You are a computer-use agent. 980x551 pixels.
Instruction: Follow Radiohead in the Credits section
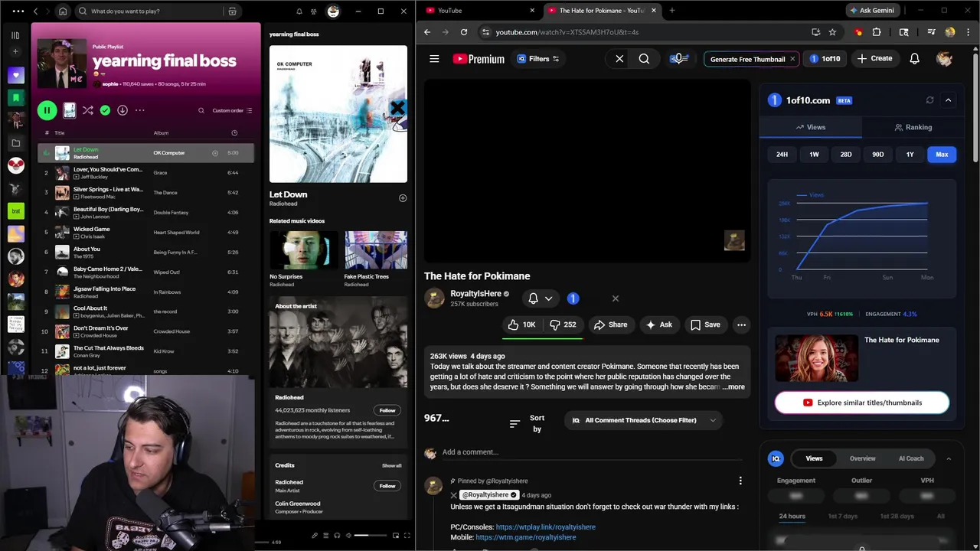point(387,486)
